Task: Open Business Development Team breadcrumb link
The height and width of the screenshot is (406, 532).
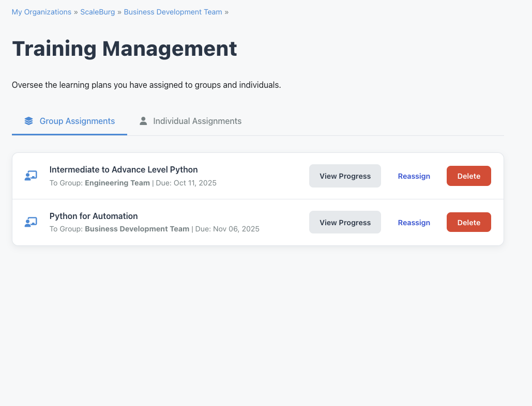Action: click(x=173, y=12)
